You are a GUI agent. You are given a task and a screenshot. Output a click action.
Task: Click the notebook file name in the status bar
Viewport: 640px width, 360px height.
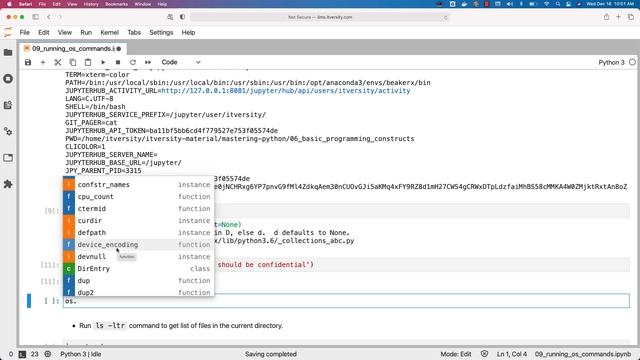click(583, 354)
